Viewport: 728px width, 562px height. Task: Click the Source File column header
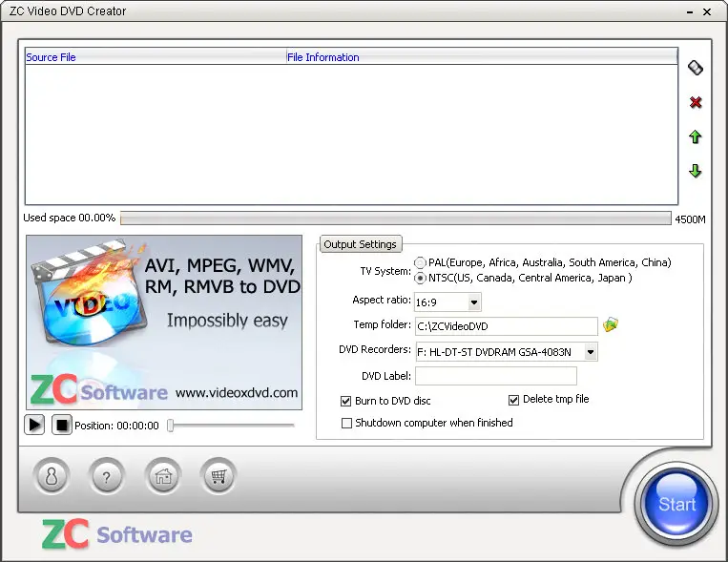pyautogui.click(x=156, y=57)
